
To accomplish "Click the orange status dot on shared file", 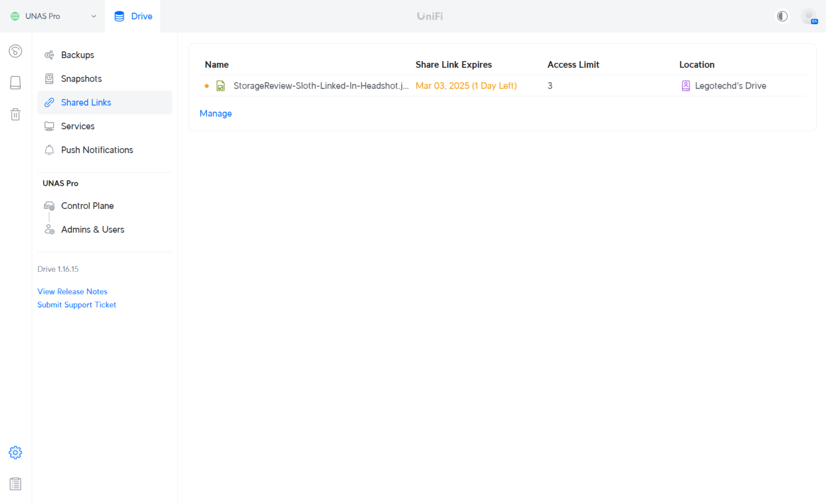I will [206, 86].
